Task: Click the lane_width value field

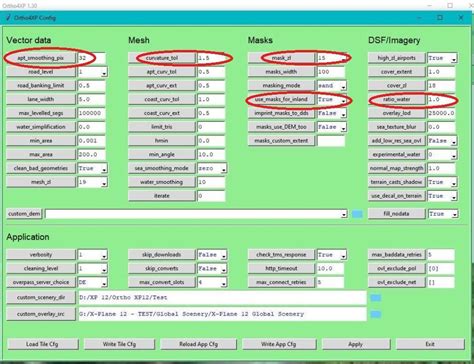Action: tap(91, 99)
